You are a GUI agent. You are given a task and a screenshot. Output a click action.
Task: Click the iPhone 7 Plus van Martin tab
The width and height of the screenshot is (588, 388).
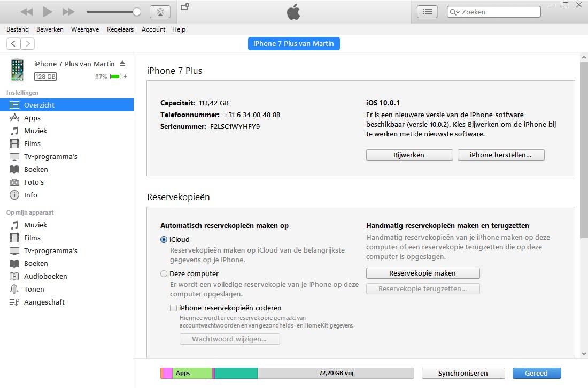coord(293,43)
